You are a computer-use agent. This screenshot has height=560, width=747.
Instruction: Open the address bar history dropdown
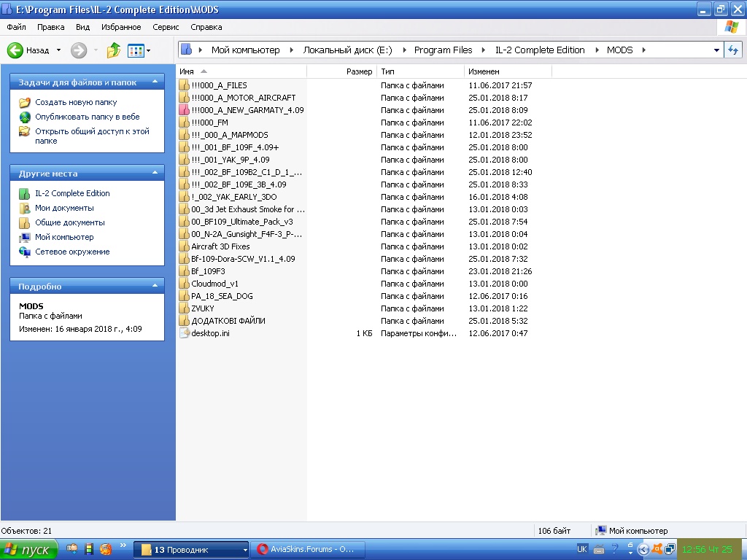pos(716,50)
